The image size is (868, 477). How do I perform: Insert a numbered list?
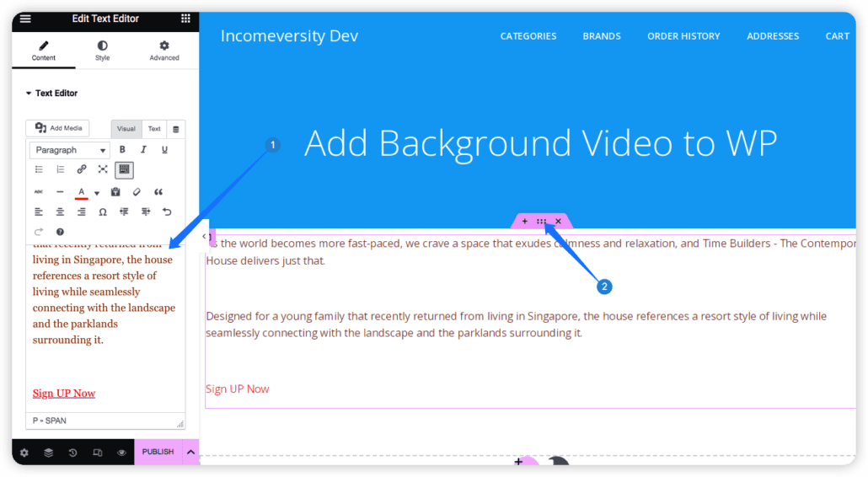60,169
